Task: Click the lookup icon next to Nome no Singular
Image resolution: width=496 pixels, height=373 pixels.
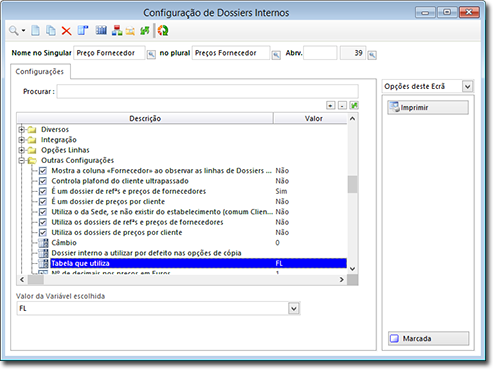Action: point(151,54)
